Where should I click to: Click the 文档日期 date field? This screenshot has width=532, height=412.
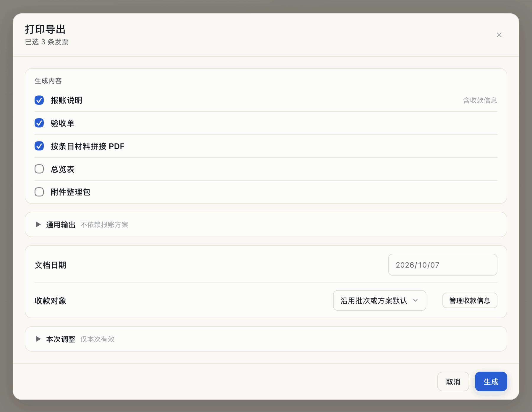click(442, 265)
